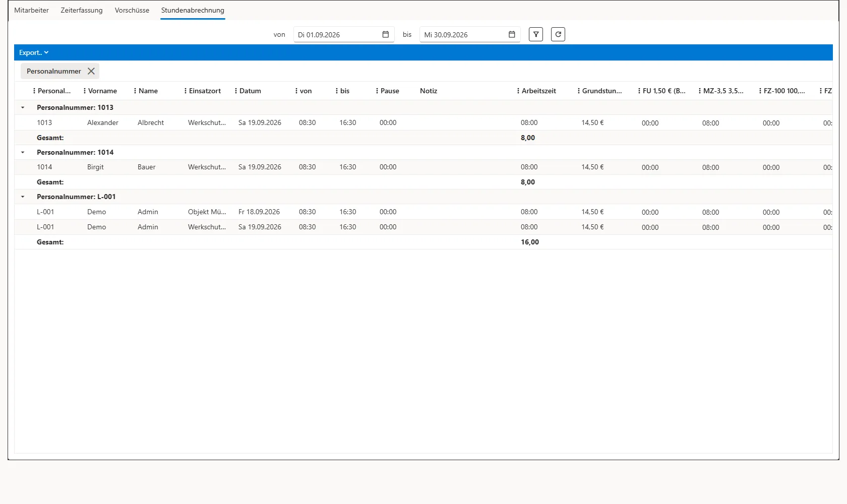
Task: Open column menu dots for FU 1,50 € column
Action: [x=639, y=91]
